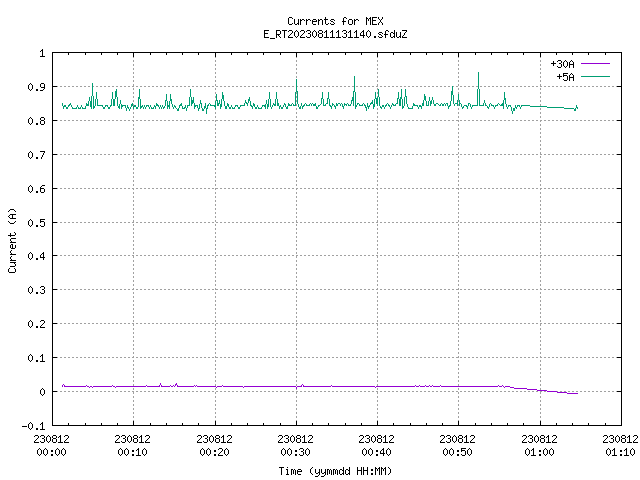Click the green +5A legend line sample
The image size is (640, 480).
tap(595, 76)
